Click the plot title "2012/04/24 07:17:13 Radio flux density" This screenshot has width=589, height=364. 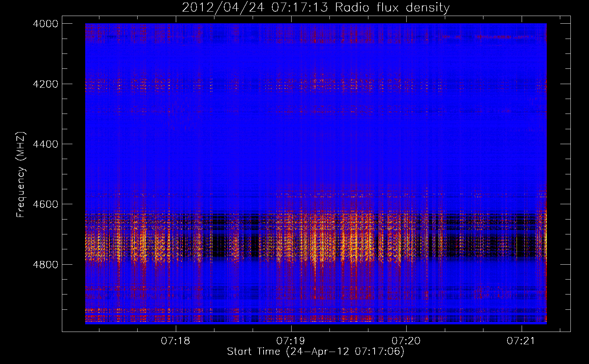[316, 8]
